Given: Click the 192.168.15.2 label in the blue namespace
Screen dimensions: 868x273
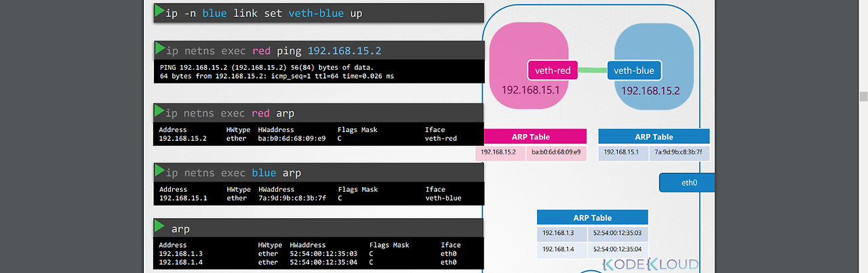Looking at the screenshot, I should pos(650,90).
